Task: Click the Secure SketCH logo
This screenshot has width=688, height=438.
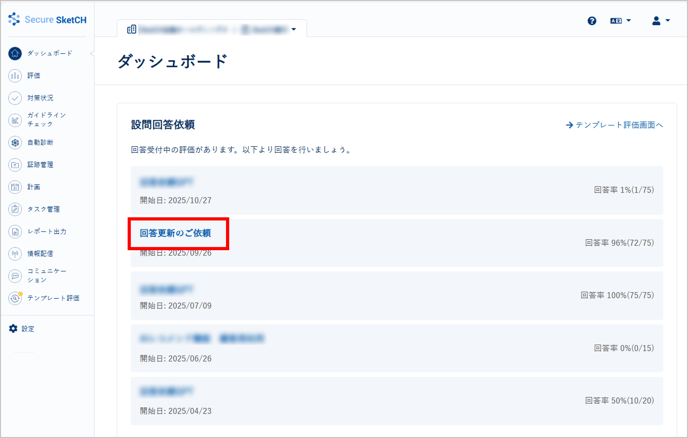Action: 47,19
